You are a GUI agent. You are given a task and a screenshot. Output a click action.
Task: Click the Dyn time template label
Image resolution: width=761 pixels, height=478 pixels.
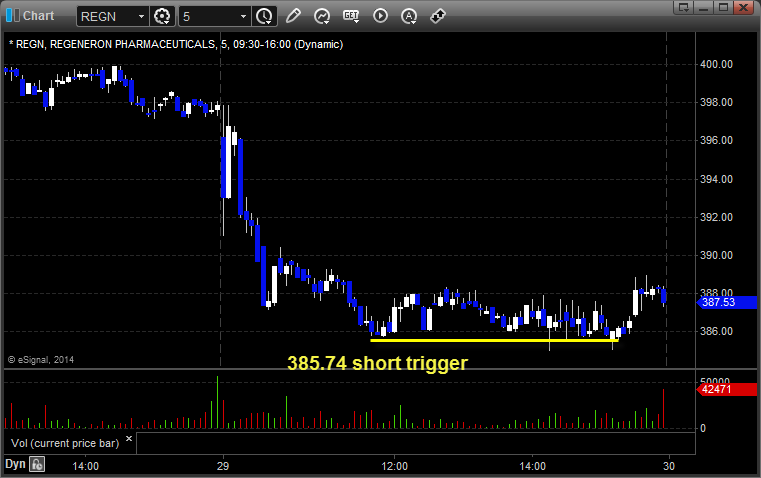(15, 464)
